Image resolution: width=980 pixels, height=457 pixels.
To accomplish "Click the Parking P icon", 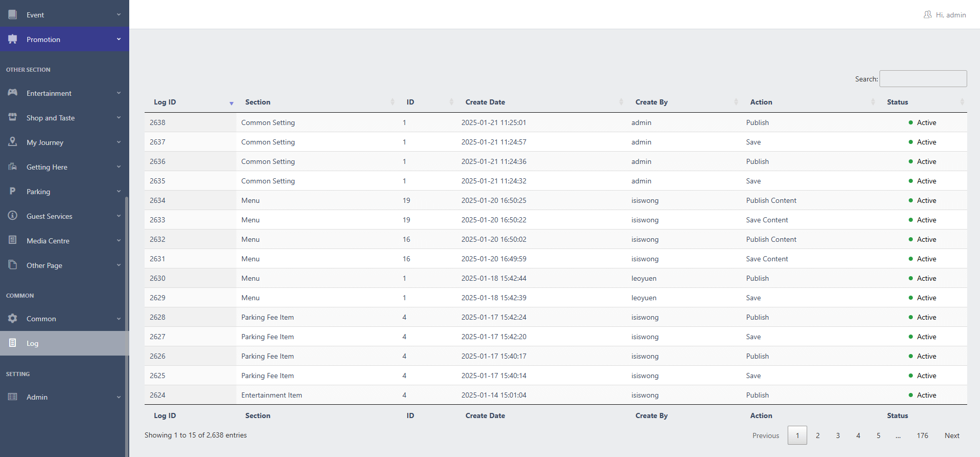I will coord(13,191).
